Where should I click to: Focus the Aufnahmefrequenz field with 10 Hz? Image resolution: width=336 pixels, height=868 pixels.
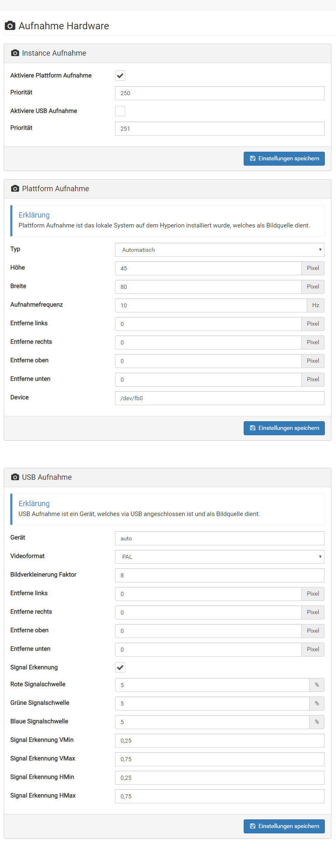coord(211,305)
